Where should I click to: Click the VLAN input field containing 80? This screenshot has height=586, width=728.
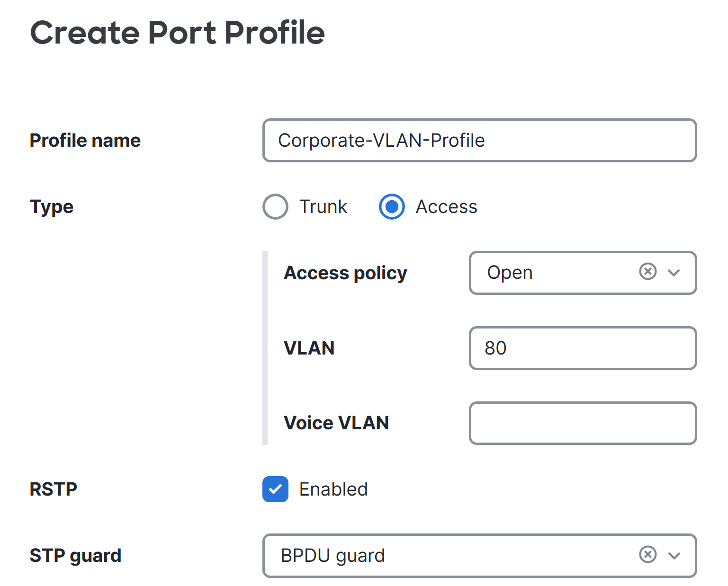pos(583,348)
